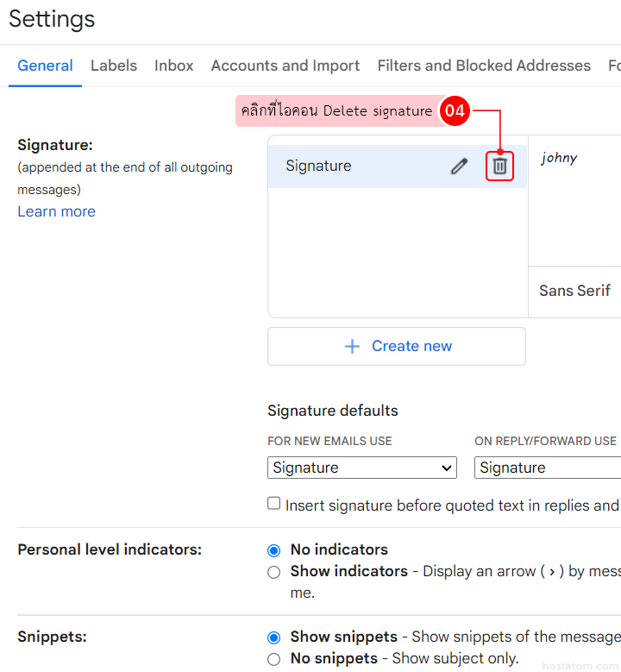
Task: Enable the Show indicators radio option
Action: (274, 572)
